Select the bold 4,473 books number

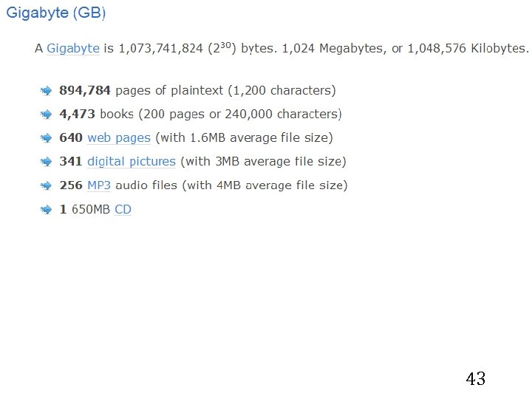(78, 115)
